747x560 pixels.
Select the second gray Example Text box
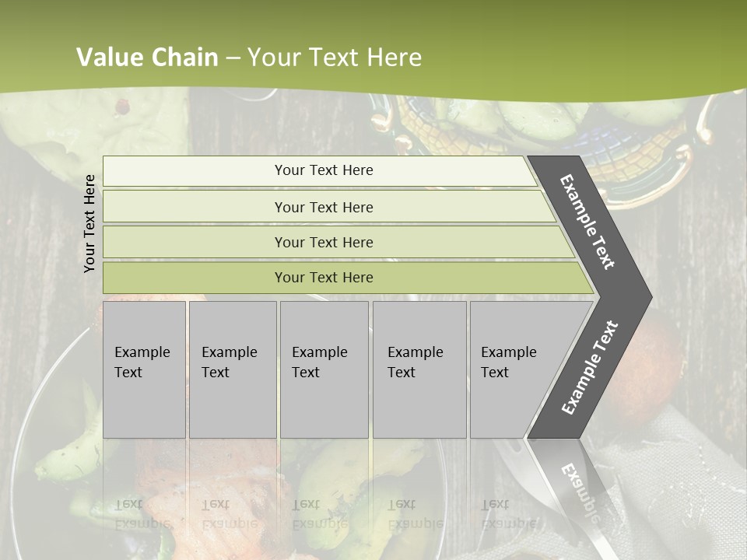pyautogui.click(x=232, y=369)
